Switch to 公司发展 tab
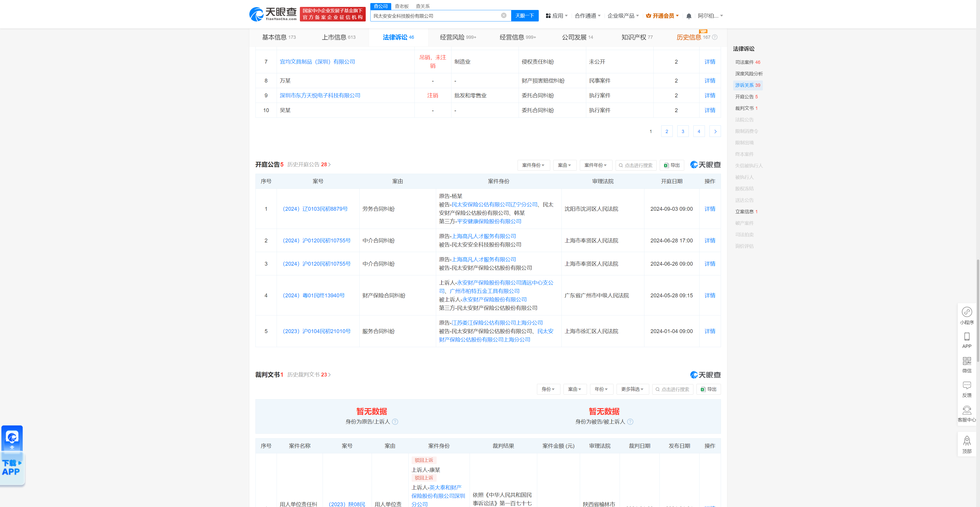The image size is (980, 507). [x=578, y=37]
